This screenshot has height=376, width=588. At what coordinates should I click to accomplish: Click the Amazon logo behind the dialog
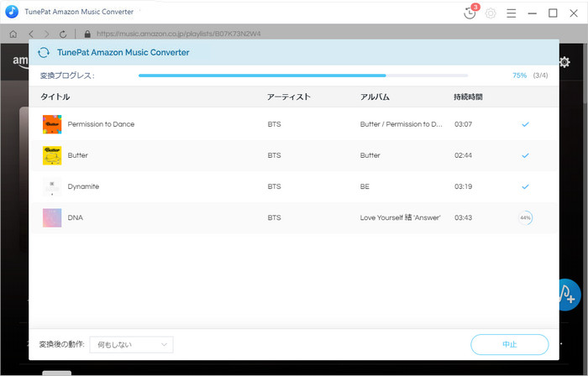click(x=21, y=61)
